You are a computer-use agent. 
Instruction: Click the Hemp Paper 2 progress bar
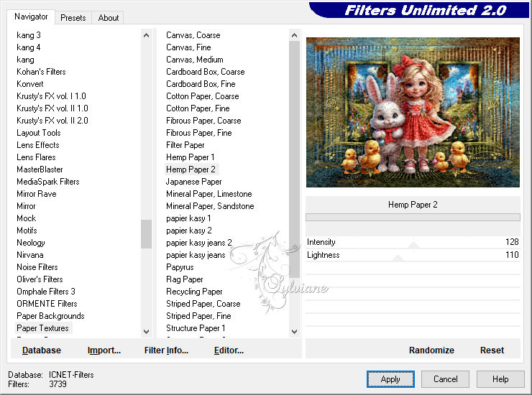(x=413, y=218)
